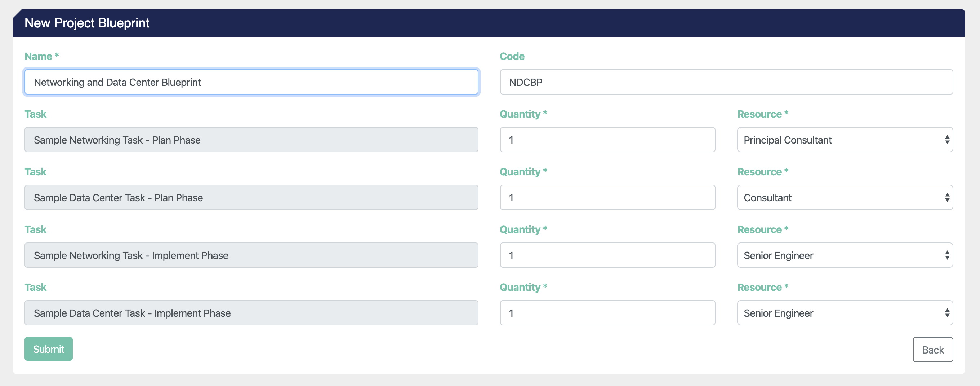Select the Sample Data Center Task - Plan Phase field

click(x=251, y=197)
